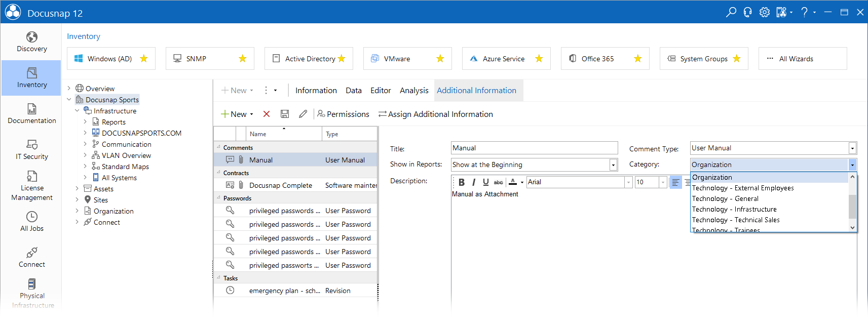Screen dimensions: 868x328
Task: Click the red delete X icon
Action: coord(267,114)
